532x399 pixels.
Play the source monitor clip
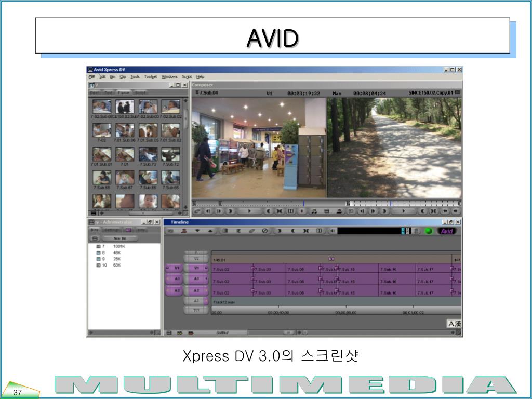[x=249, y=211]
